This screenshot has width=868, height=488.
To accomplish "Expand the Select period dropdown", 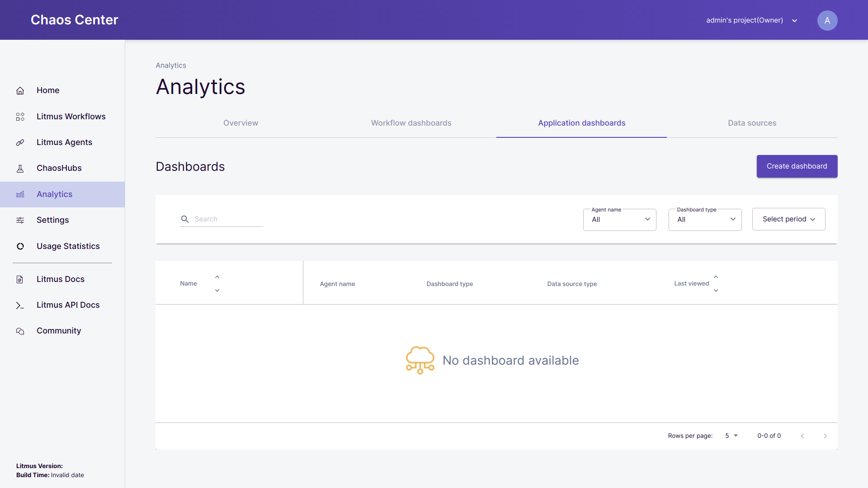I will tap(788, 219).
